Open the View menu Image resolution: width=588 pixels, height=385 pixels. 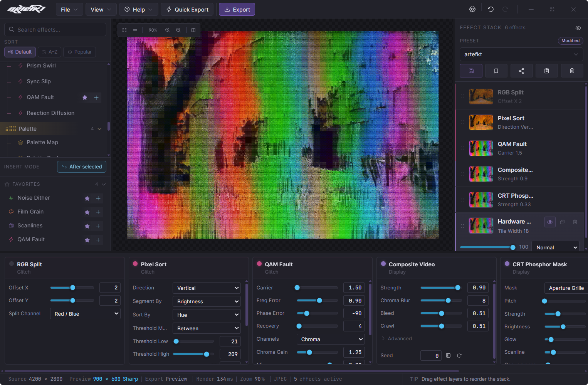coord(101,9)
